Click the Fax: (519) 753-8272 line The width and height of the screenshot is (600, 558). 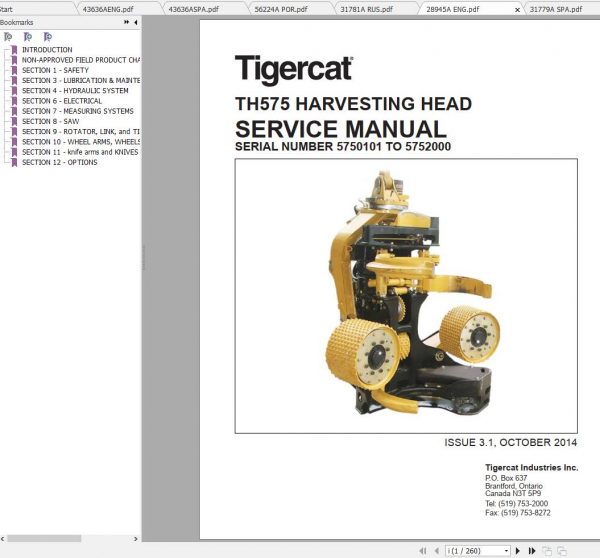(517, 513)
